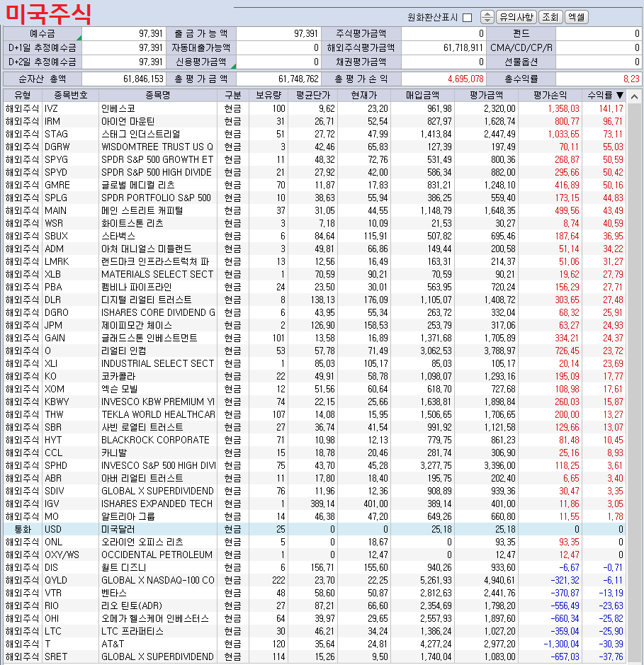Select the 제이피모간 체이스 row
This screenshot has height=665, width=644.
[315, 325]
